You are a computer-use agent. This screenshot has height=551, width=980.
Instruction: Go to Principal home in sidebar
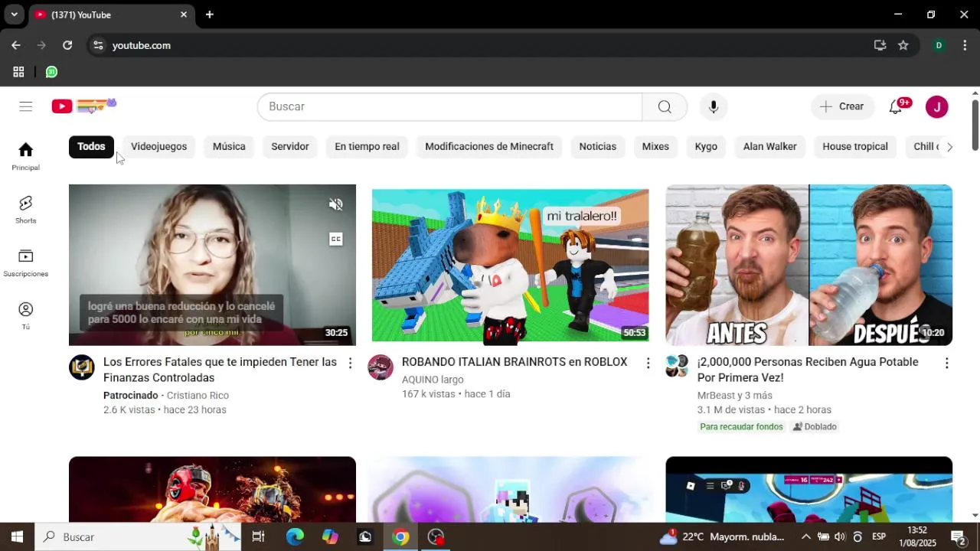pyautogui.click(x=26, y=156)
